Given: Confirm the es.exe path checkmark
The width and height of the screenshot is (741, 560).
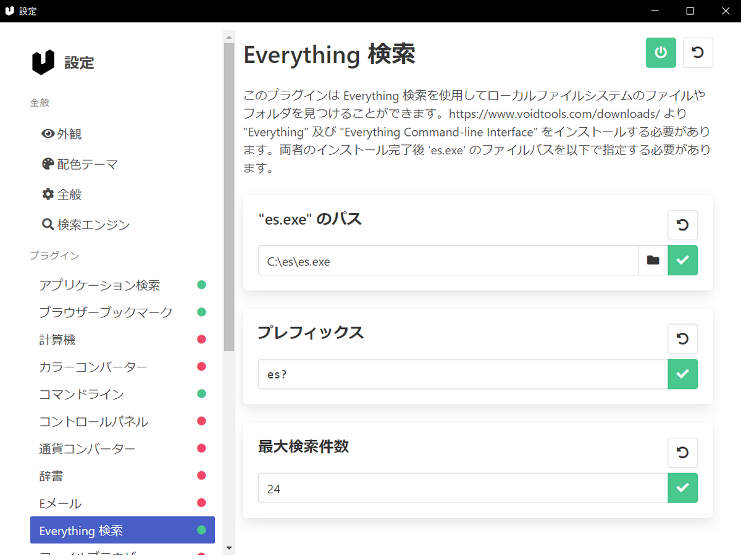Looking at the screenshot, I should click(x=683, y=261).
